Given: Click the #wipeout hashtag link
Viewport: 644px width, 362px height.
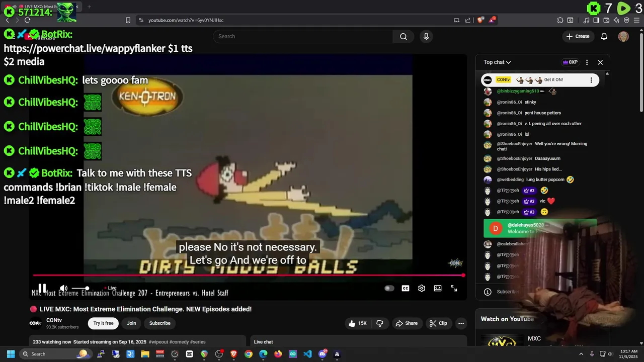Looking at the screenshot, I should click(x=158, y=342).
